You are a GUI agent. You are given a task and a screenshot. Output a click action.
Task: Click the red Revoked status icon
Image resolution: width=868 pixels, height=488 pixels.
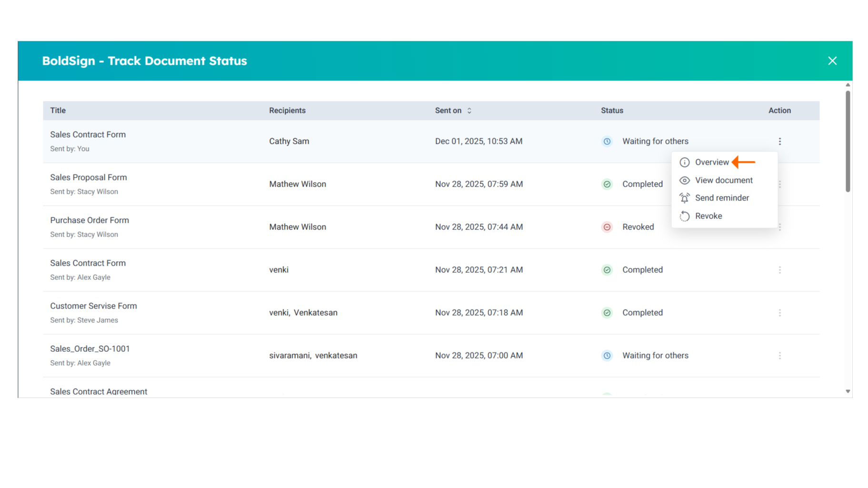(x=607, y=227)
